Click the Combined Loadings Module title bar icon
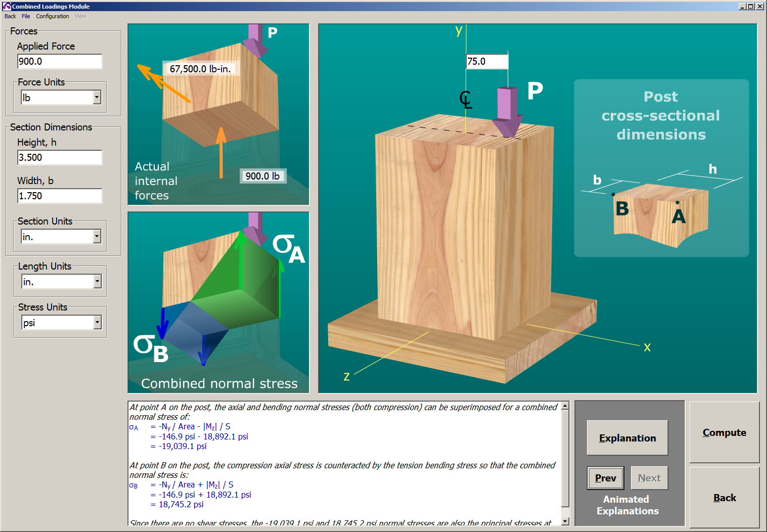The width and height of the screenshot is (767, 532). click(7, 6)
